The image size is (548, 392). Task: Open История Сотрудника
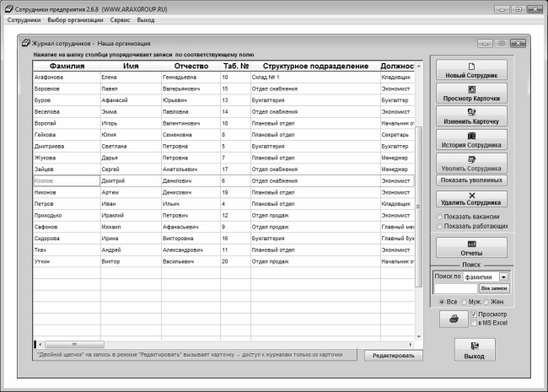[x=471, y=139]
